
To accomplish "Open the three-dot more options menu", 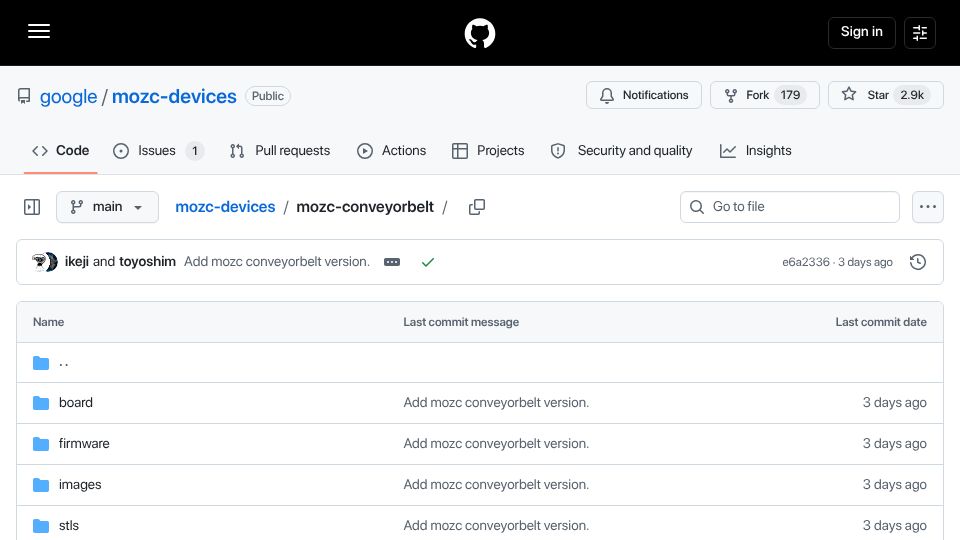I will (928, 207).
